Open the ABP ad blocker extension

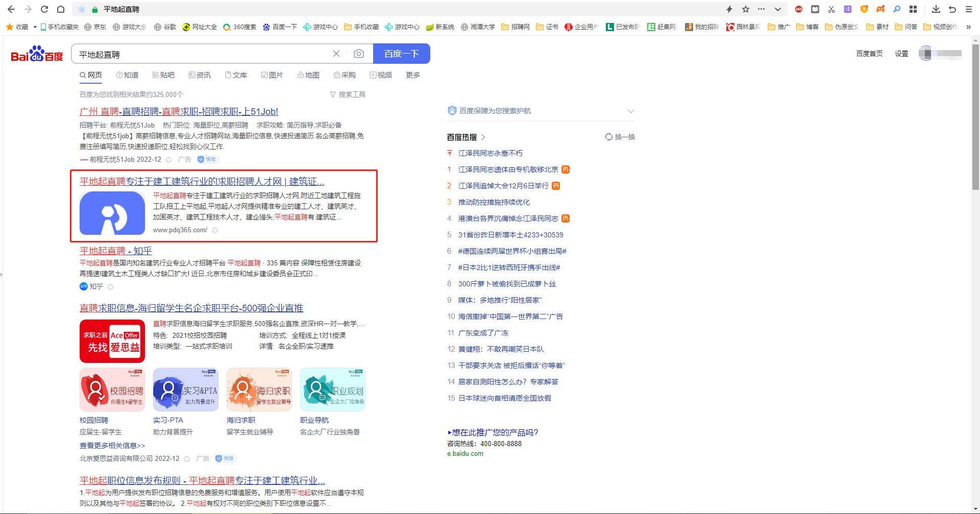tap(799, 9)
